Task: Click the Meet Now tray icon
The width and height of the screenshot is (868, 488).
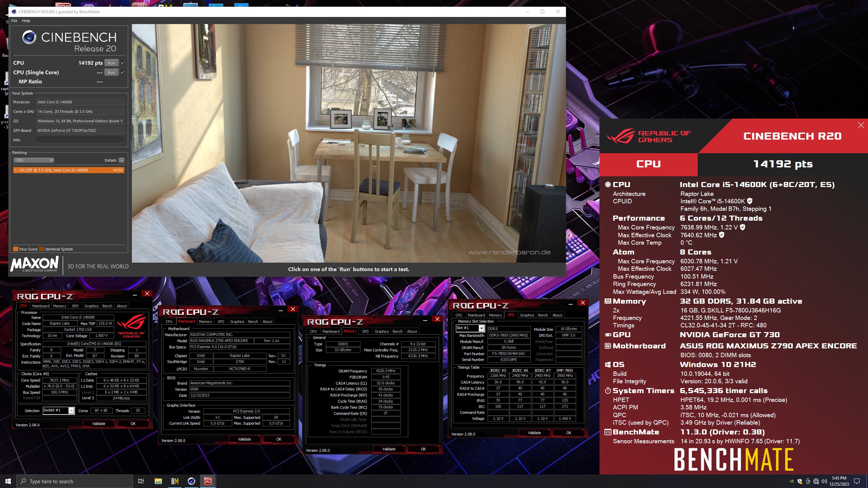Action: coord(808,481)
